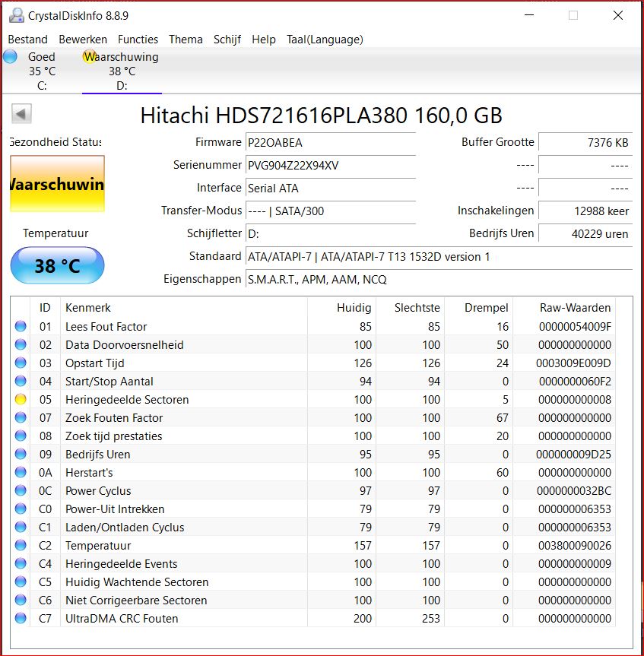
Task: Click the blue status orb for drive C:
Action: pos(10,56)
